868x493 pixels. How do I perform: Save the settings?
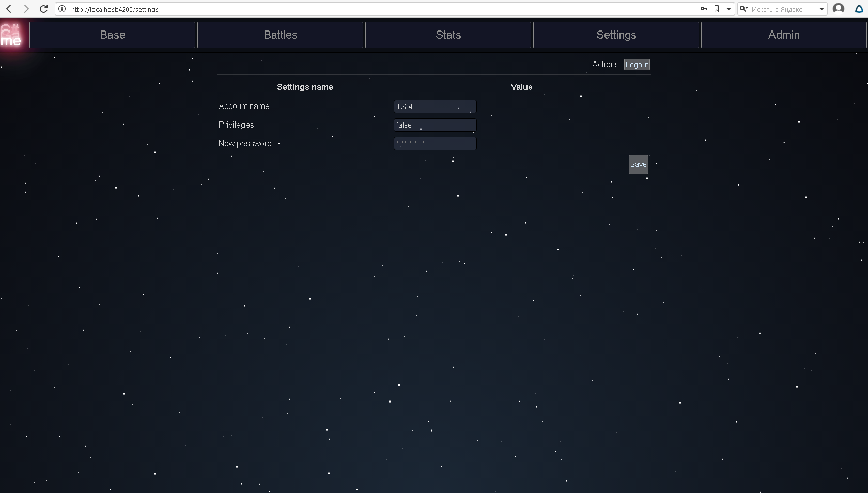pos(639,164)
